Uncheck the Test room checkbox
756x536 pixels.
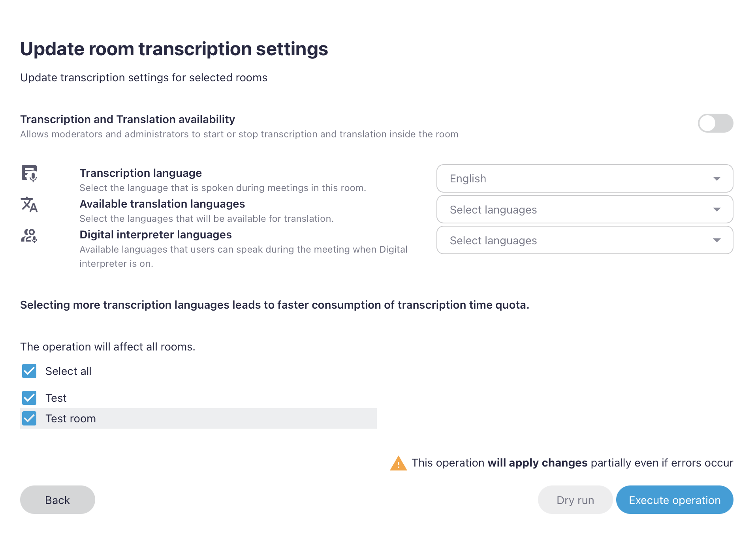[x=29, y=418]
